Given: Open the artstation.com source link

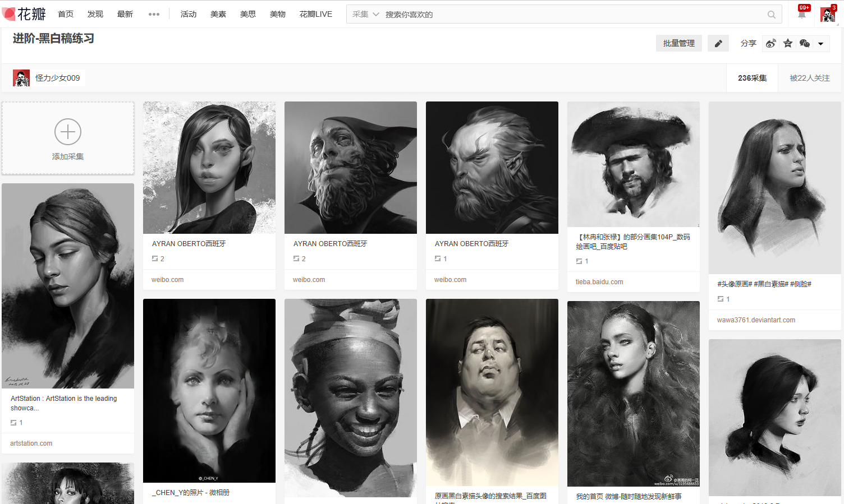Looking at the screenshot, I should point(31,443).
